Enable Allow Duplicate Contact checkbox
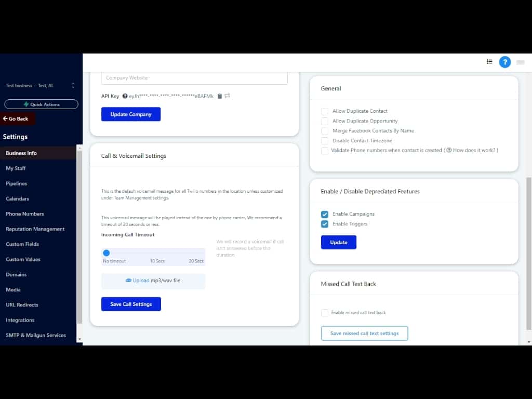This screenshot has height=399, width=532. (x=325, y=111)
